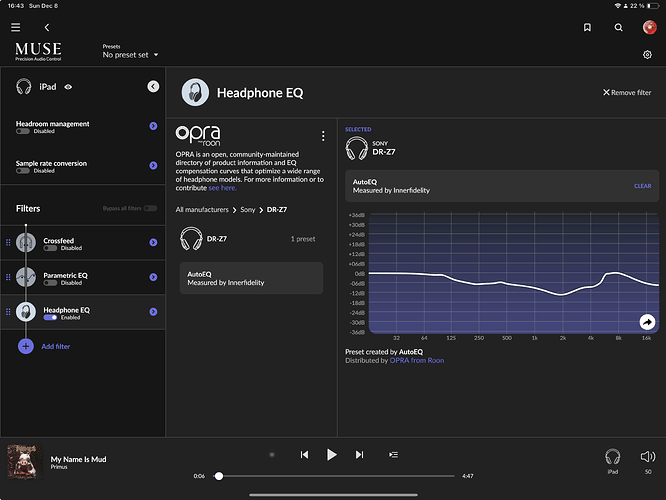Open the user profile avatar
The image size is (666, 500).
click(x=649, y=27)
